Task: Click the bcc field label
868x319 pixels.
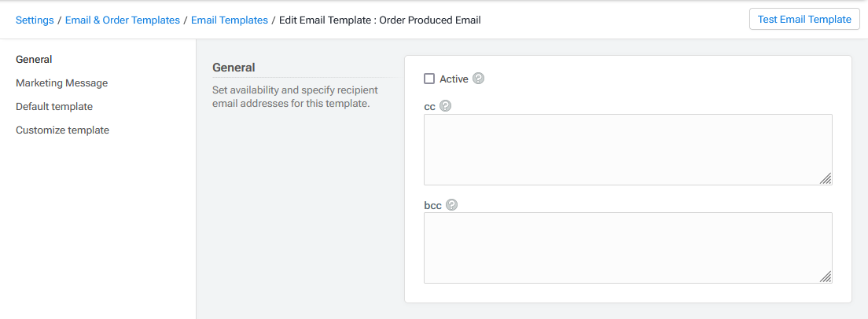Action: pos(433,205)
